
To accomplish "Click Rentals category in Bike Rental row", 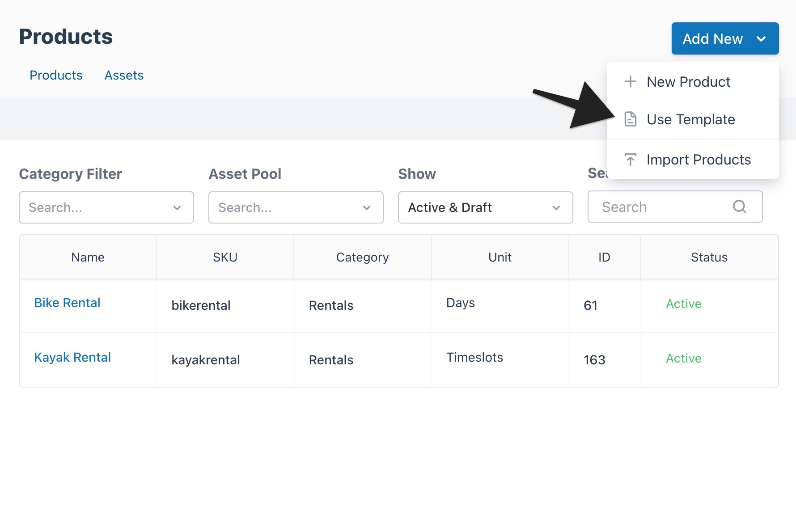I will pyautogui.click(x=331, y=305).
